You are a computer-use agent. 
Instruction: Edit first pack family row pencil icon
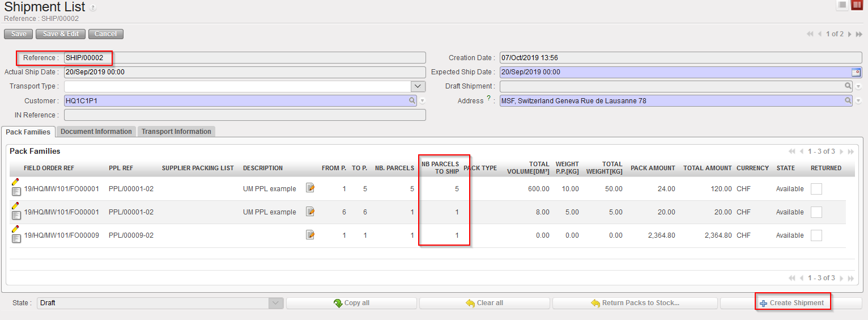(x=15, y=182)
